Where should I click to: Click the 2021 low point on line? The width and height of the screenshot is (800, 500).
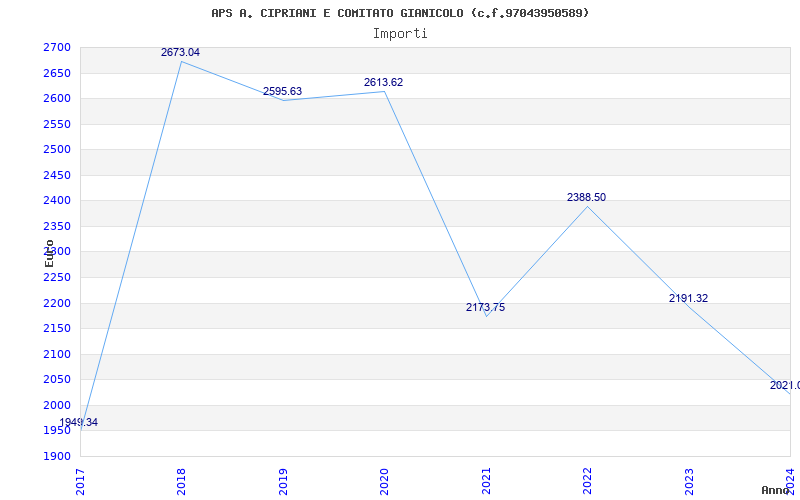[486, 316]
